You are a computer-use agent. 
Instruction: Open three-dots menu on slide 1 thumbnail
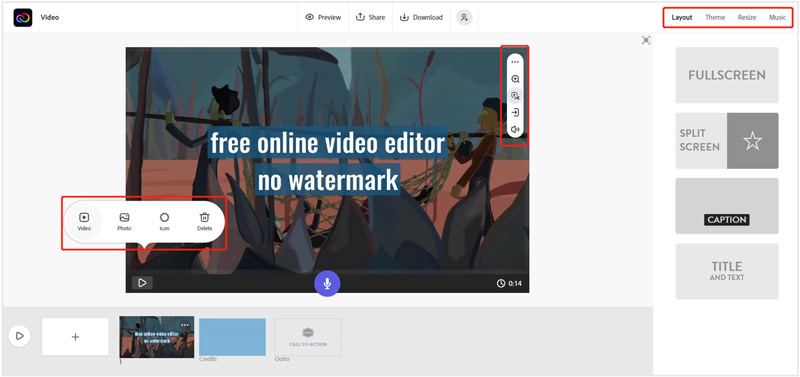[x=185, y=324]
